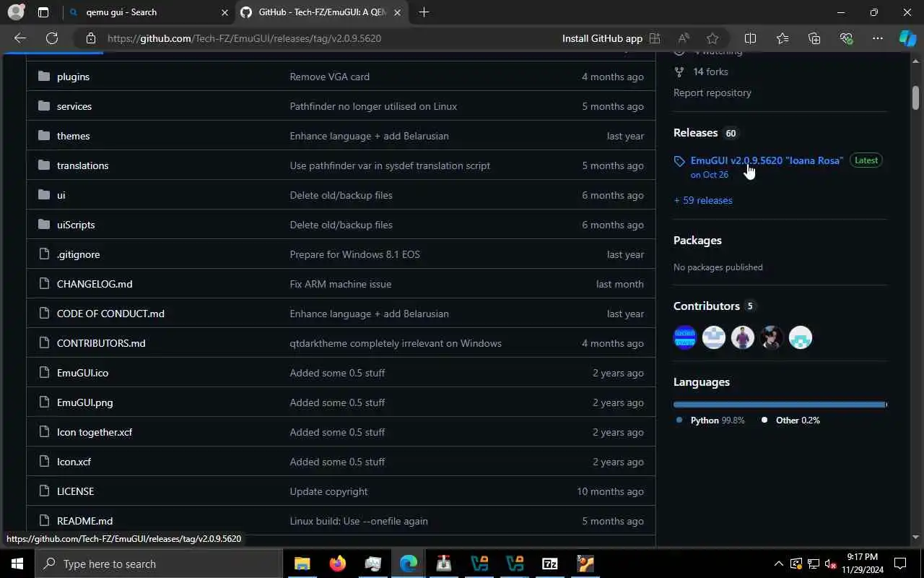Screen dimensions: 924x578
Task: Open CONTRIBUTORS.md file
Action: pyautogui.click(x=101, y=343)
